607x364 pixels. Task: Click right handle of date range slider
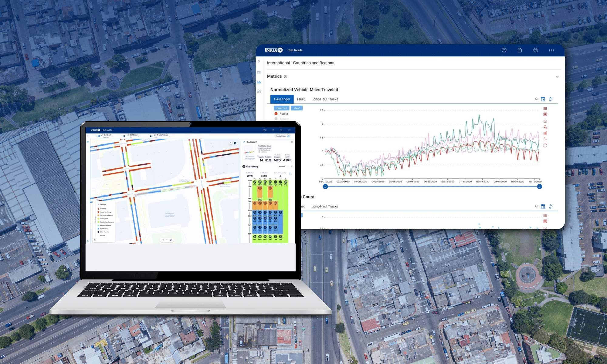[539, 187]
